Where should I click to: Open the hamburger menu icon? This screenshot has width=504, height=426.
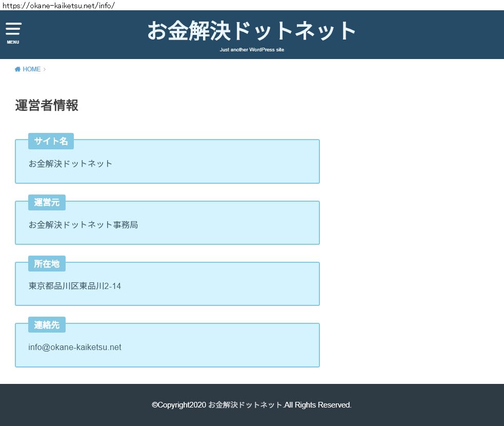tap(13, 29)
